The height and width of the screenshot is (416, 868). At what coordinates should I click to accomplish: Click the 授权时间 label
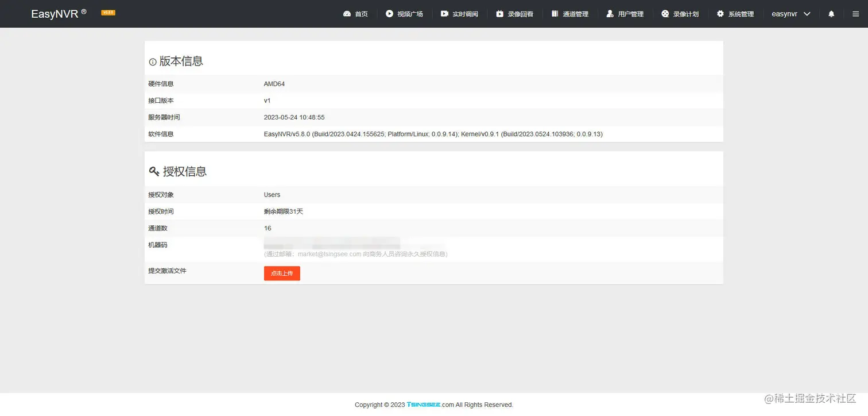coord(161,211)
